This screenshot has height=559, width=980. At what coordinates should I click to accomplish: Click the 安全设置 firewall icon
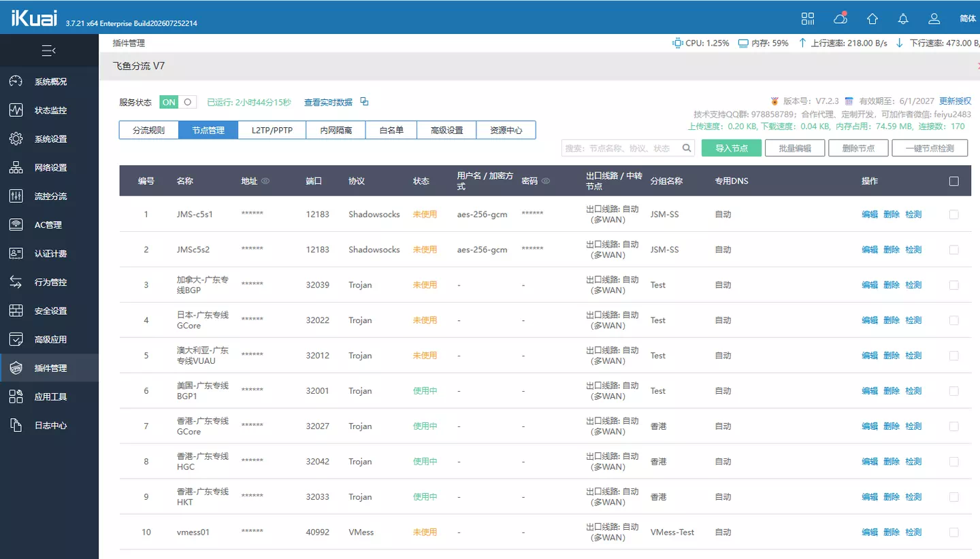(x=16, y=311)
